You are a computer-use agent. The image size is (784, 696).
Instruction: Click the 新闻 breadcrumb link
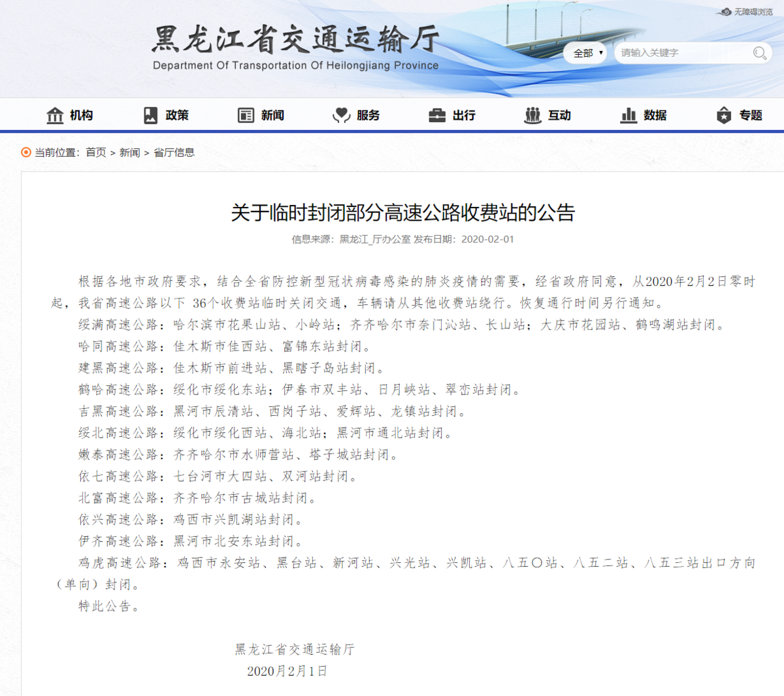point(129,152)
